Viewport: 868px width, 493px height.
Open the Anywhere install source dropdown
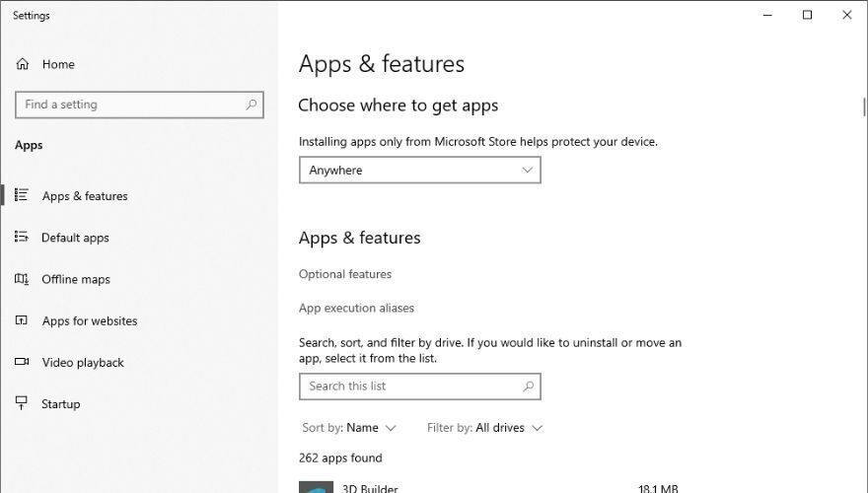coord(419,170)
